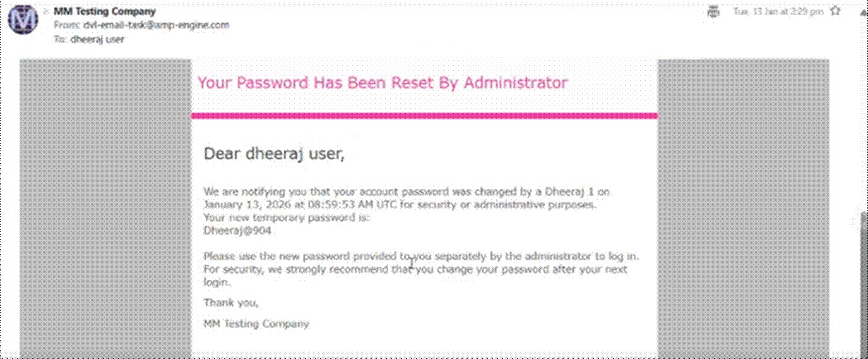The height and width of the screenshot is (359, 868).
Task: Print this email using the printer icon
Action: click(714, 11)
